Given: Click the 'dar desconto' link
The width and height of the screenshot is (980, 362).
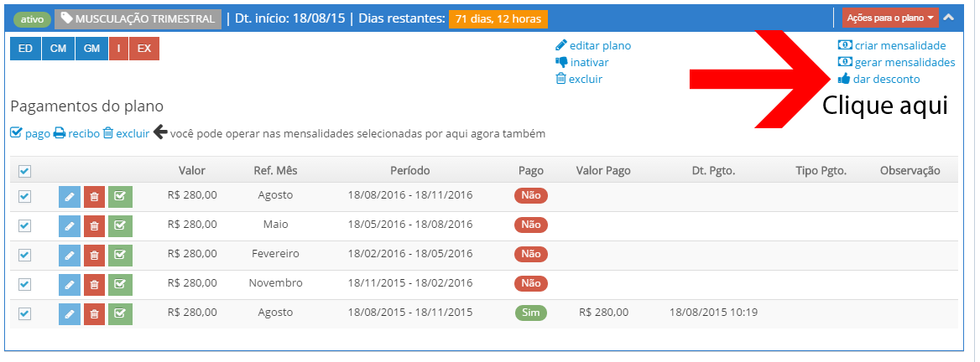Looking at the screenshot, I should tap(885, 79).
